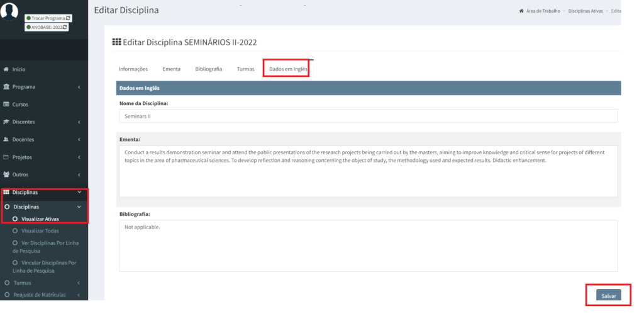Click the Cursos icon in sidebar
Screen dimensions: 644x325
(x=6, y=105)
